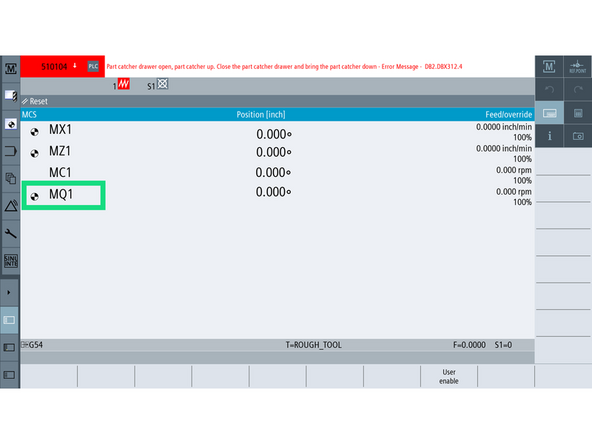Image resolution: width=592 pixels, height=444 pixels.
Task: Select the MC1 axis label
Action: [x=60, y=173]
